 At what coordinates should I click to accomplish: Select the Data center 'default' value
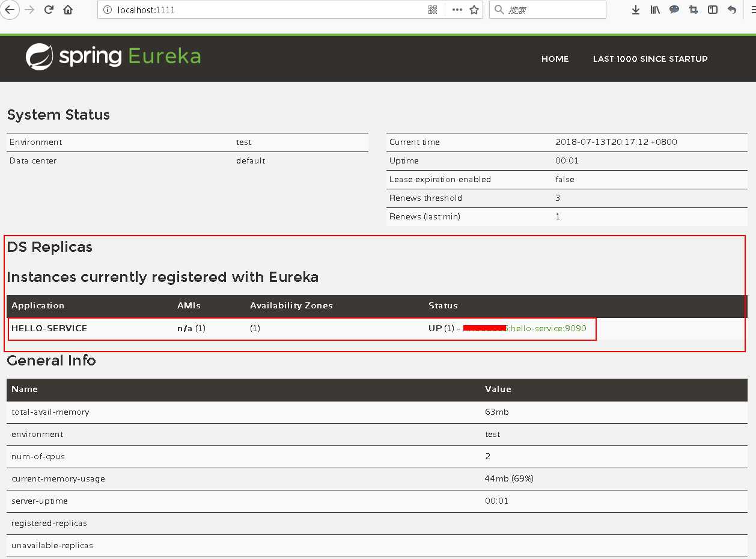pyautogui.click(x=251, y=161)
